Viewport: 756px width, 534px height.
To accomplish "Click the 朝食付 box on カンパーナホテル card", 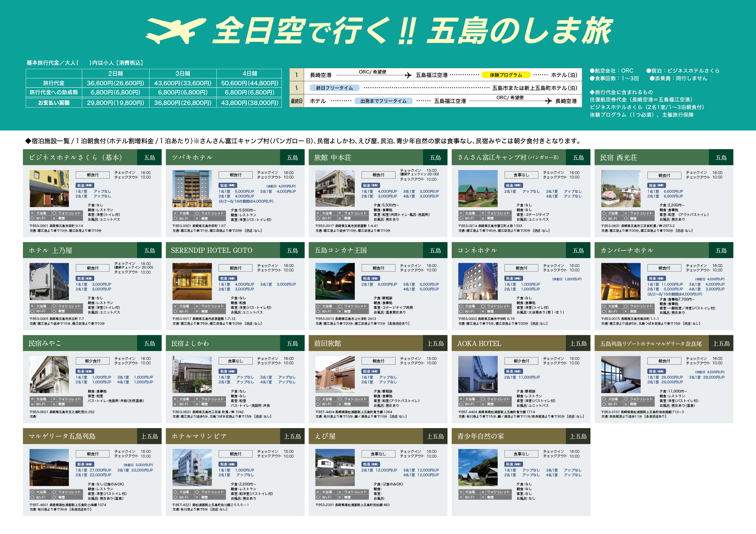I will tap(664, 268).
